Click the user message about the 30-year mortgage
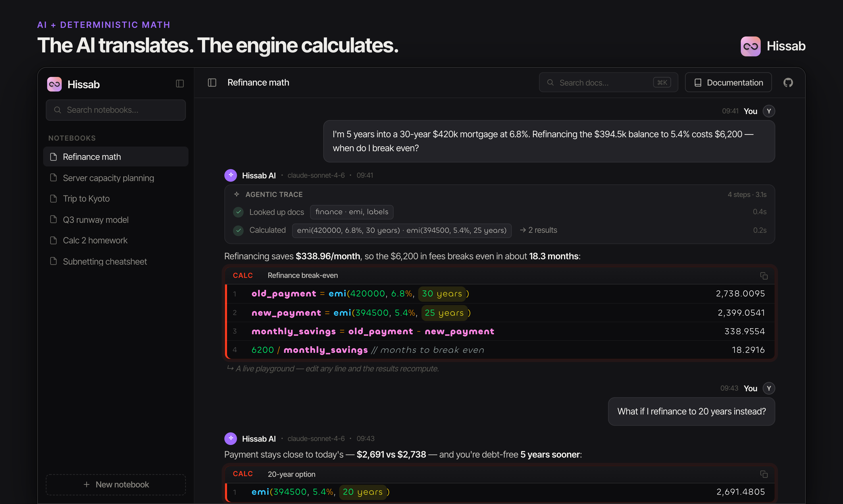The height and width of the screenshot is (504, 843). [549, 141]
